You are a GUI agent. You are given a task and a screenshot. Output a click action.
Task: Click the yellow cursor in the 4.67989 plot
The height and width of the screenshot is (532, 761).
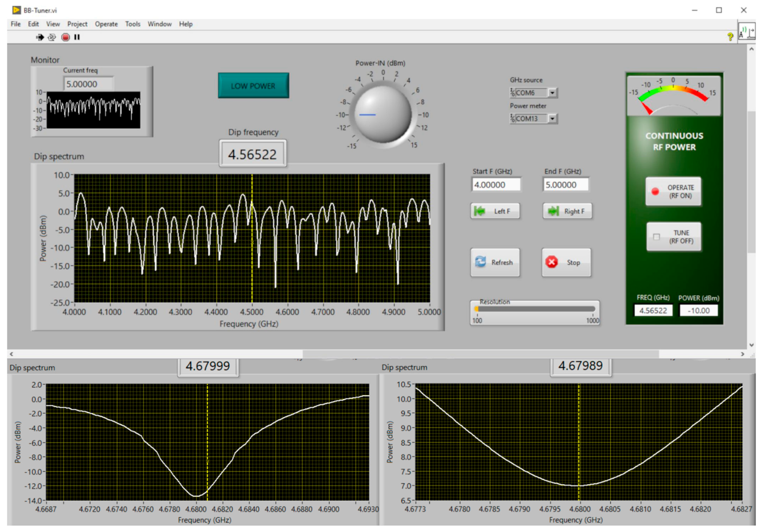pos(579,442)
